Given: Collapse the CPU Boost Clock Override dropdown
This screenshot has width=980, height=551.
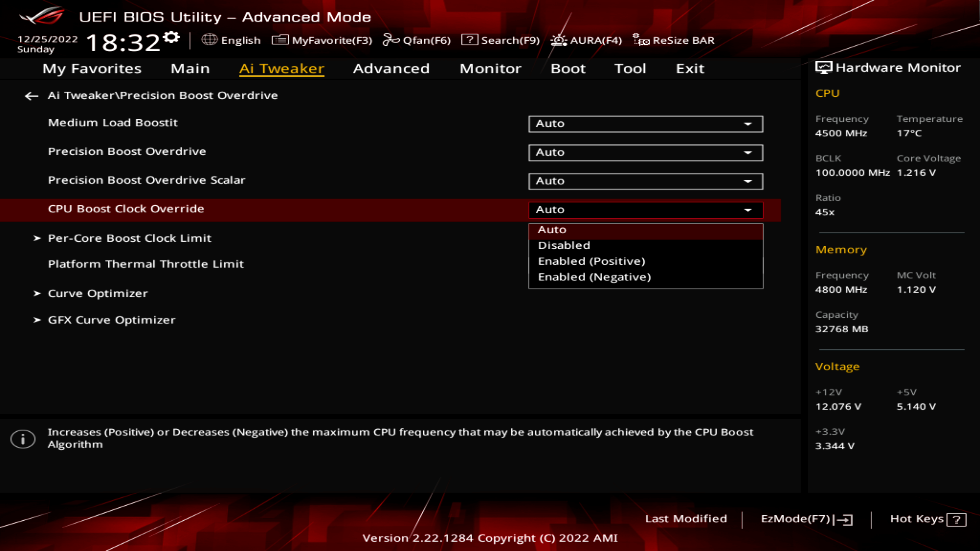Looking at the screenshot, I should point(646,210).
